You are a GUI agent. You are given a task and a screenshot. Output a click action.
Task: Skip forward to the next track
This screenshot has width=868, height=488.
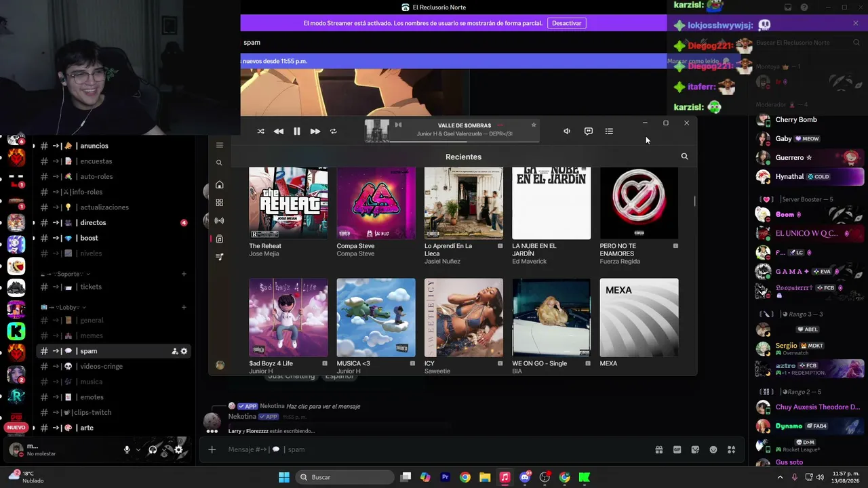tap(315, 131)
